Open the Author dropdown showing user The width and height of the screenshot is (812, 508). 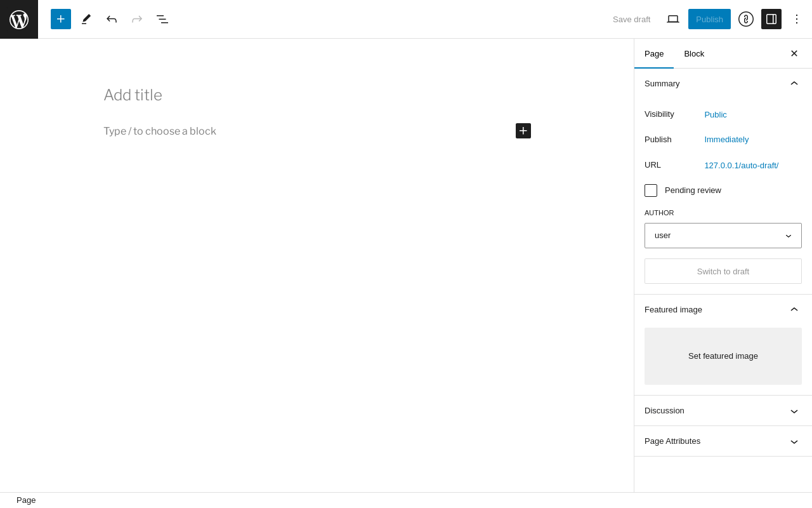[x=723, y=236]
